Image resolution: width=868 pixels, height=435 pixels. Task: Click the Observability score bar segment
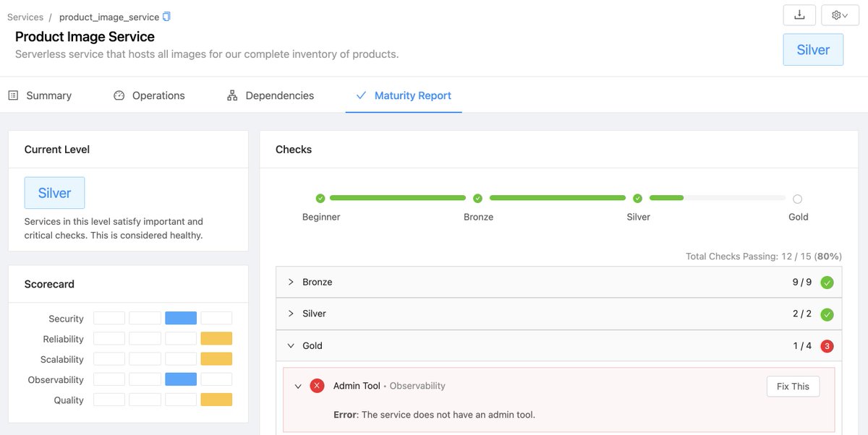point(180,379)
